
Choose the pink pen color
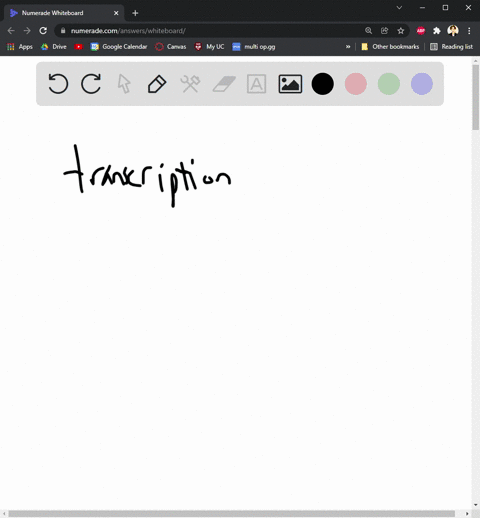point(356,84)
